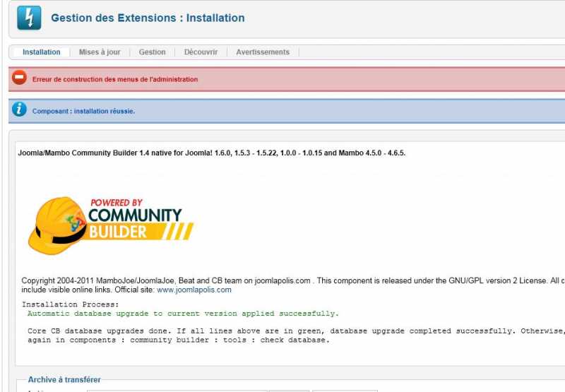Click the 'Core CB database upgrades done' line
The height and width of the screenshot is (392, 565).
(x=296, y=331)
